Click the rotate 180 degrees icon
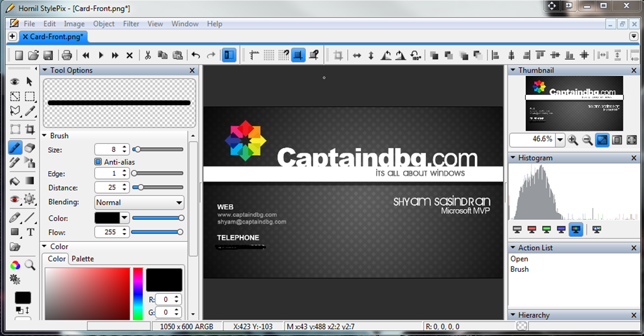 coord(416,55)
